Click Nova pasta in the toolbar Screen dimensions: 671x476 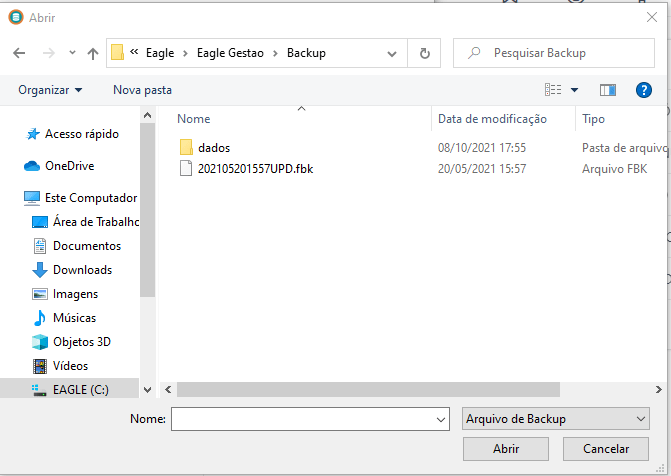click(142, 90)
